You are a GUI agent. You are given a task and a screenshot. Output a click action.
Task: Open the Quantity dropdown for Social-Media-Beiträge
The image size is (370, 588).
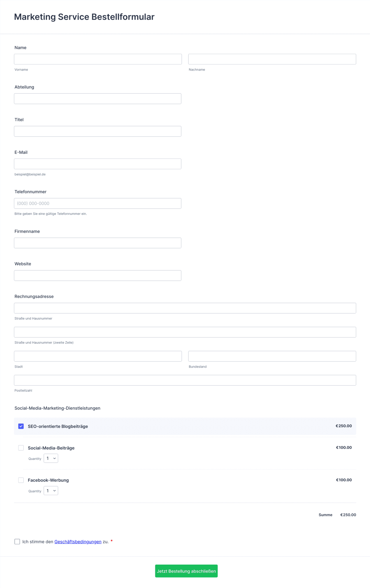[51, 458]
